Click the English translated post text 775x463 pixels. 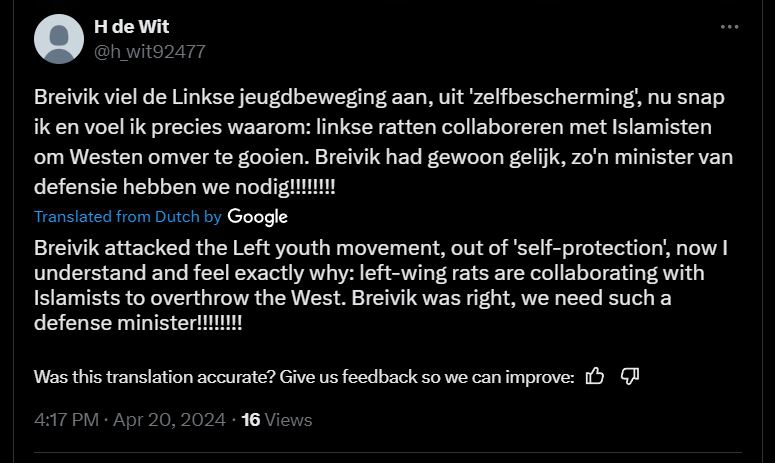pyautogui.click(x=381, y=285)
